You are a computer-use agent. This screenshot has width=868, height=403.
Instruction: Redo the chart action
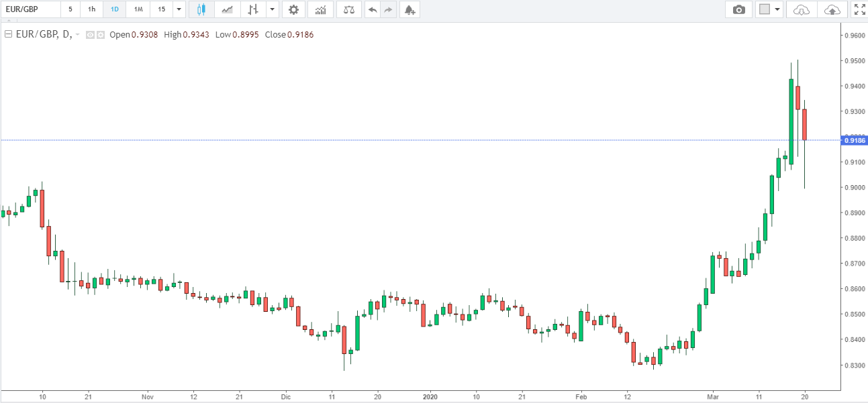[389, 9]
